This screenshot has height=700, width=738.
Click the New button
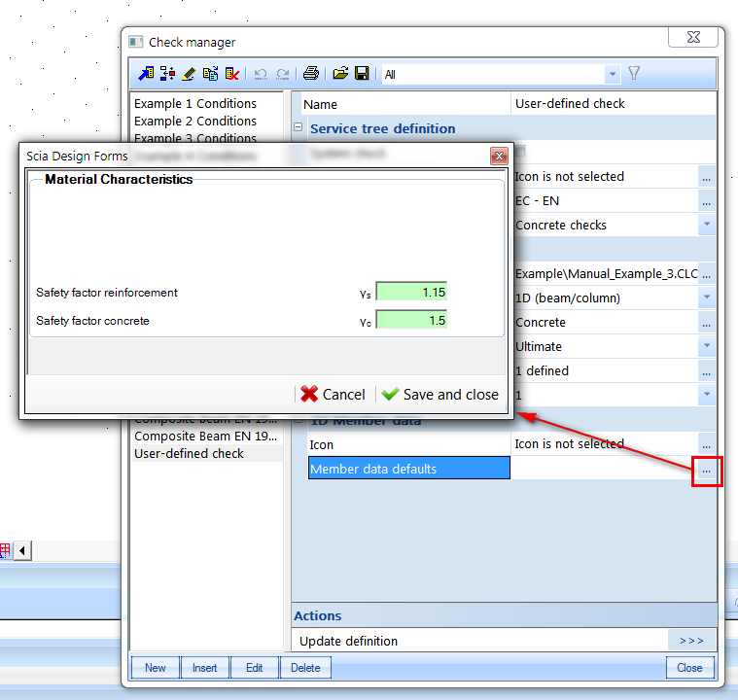click(x=156, y=668)
